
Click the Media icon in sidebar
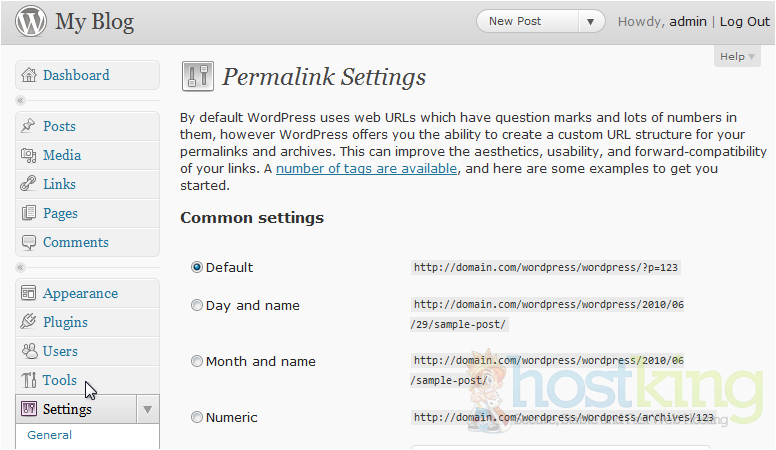[28, 155]
